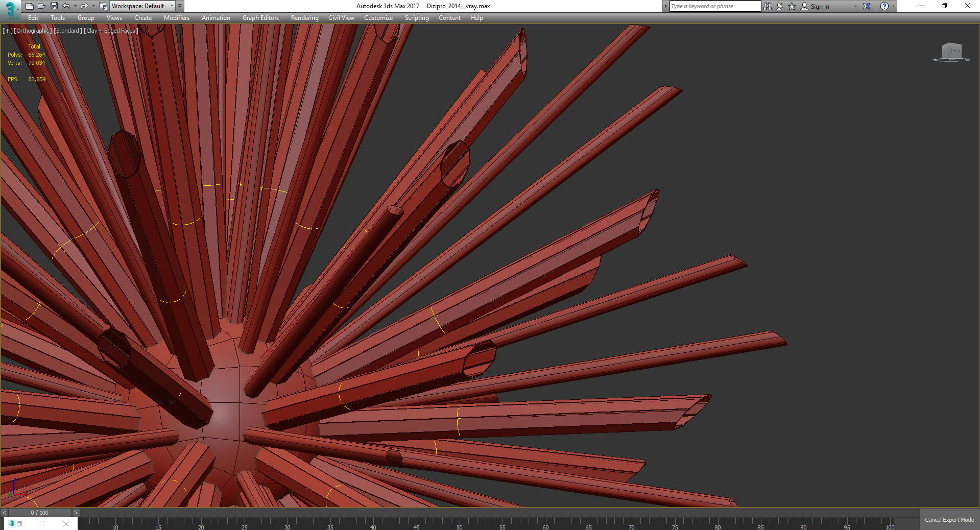Image resolution: width=980 pixels, height=530 pixels.
Task: Open the Civil View menu
Action: [x=341, y=18]
